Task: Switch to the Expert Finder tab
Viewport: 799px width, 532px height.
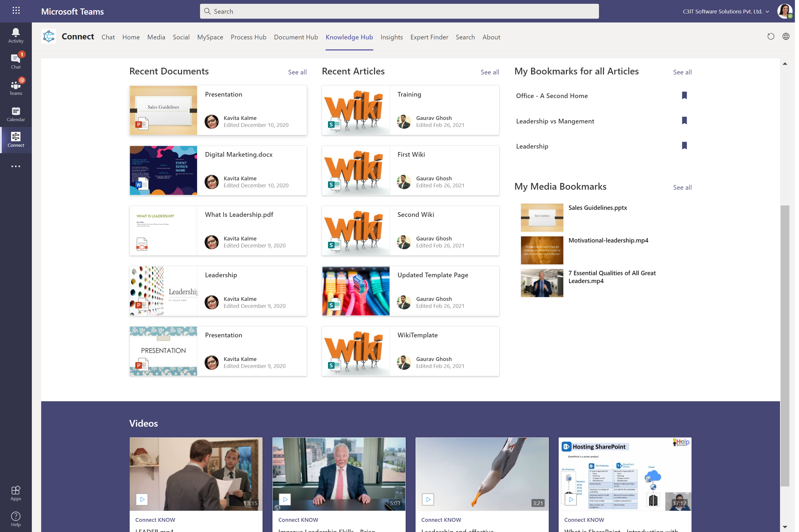Action: pos(429,37)
